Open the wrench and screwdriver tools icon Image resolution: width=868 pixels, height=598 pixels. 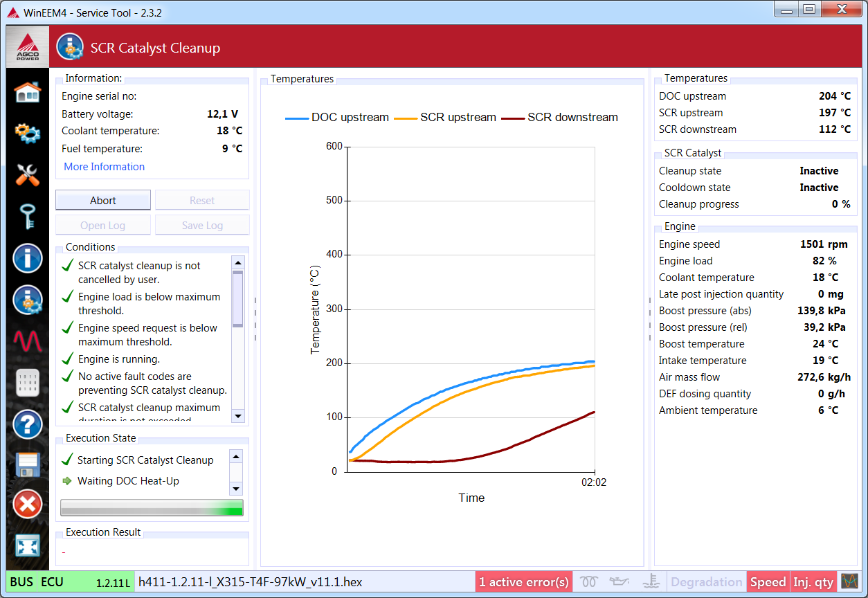point(28,175)
